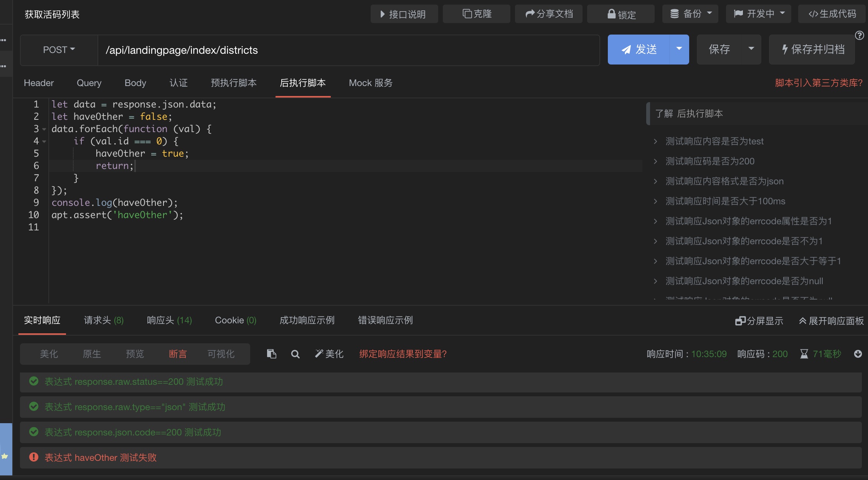Switch to the Mock 服务 tab
The image size is (868, 480).
coord(371,83)
